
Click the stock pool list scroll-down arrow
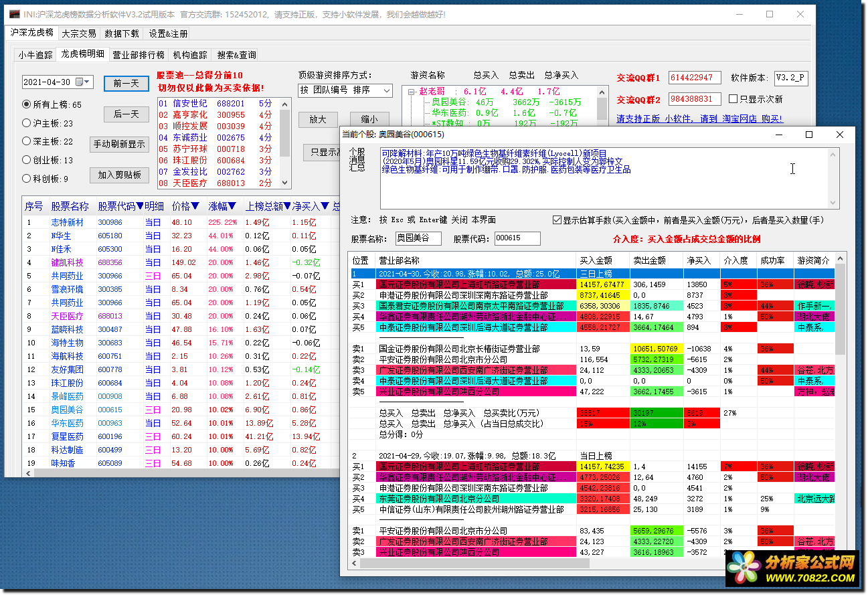coord(286,183)
